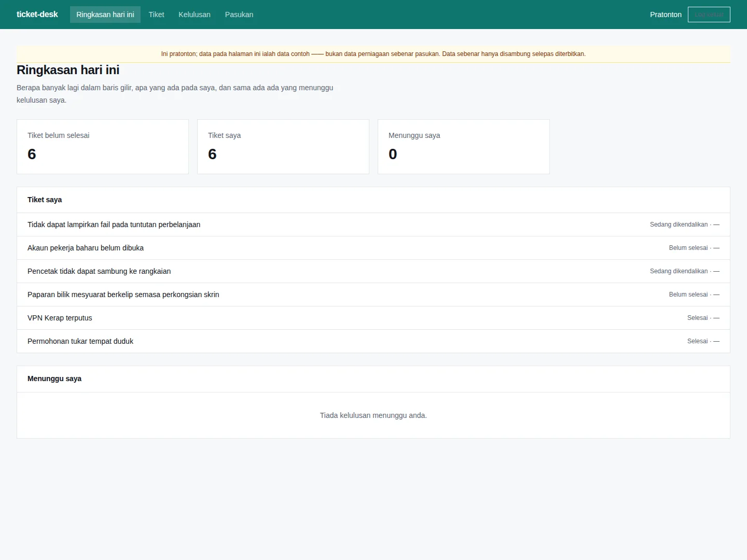
Task: Click the preview data notice banner
Action: click(x=374, y=54)
